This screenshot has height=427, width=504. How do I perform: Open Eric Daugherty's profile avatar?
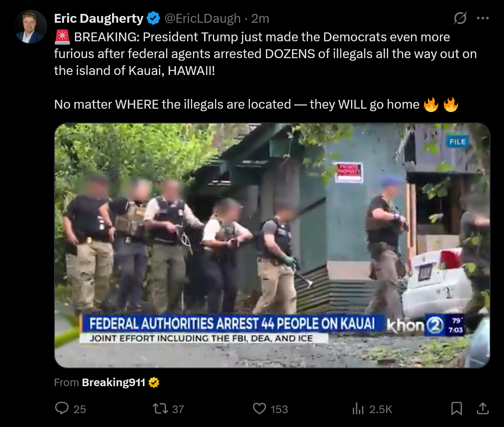(30, 27)
